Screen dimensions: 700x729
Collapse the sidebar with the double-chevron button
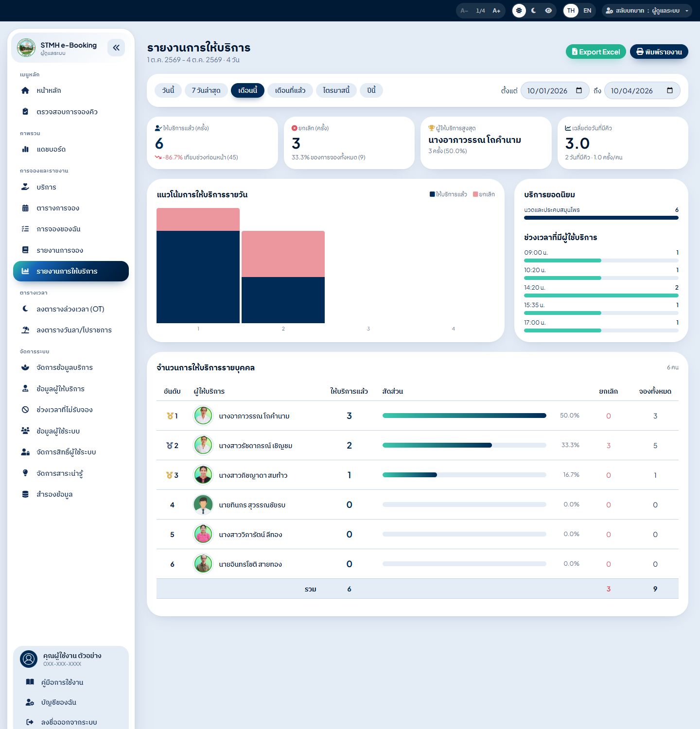tap(116, 48)
